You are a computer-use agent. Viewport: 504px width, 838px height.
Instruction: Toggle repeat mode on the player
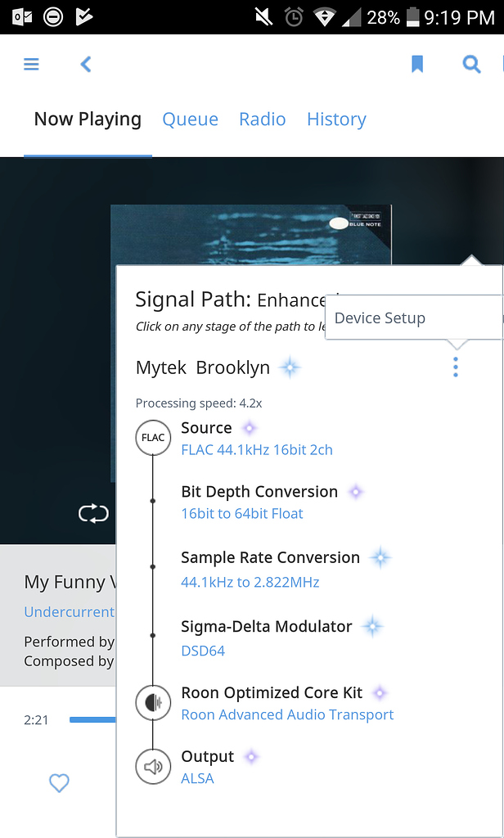[x=94, y=513]
